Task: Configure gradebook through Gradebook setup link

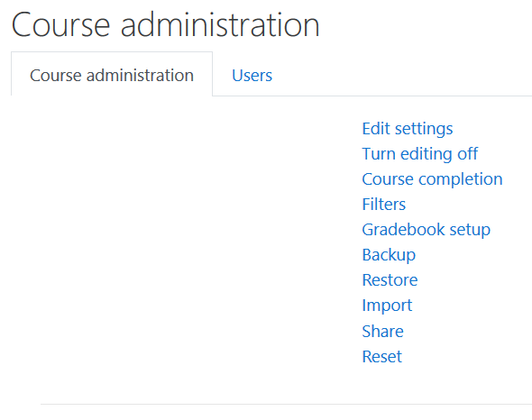Action: 426,230
